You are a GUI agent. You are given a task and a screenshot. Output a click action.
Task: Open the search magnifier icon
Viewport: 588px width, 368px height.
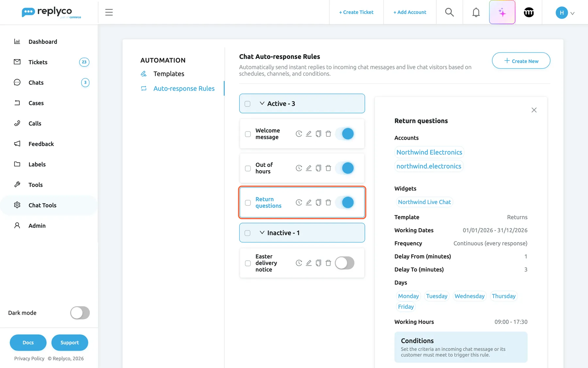(x=449, y=12)
